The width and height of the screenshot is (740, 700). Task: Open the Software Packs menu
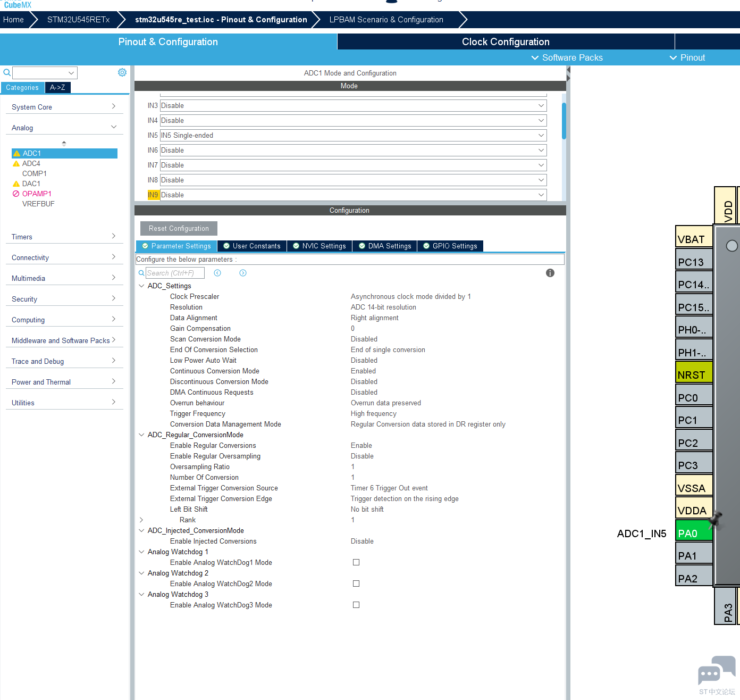pos(567,57)
